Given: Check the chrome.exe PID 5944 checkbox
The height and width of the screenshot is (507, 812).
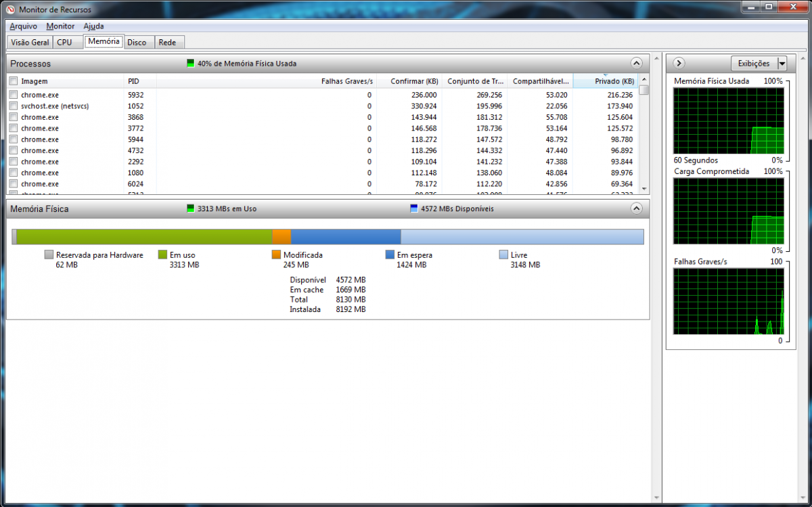Looking at the screenshot, I should tap(13, 139).
